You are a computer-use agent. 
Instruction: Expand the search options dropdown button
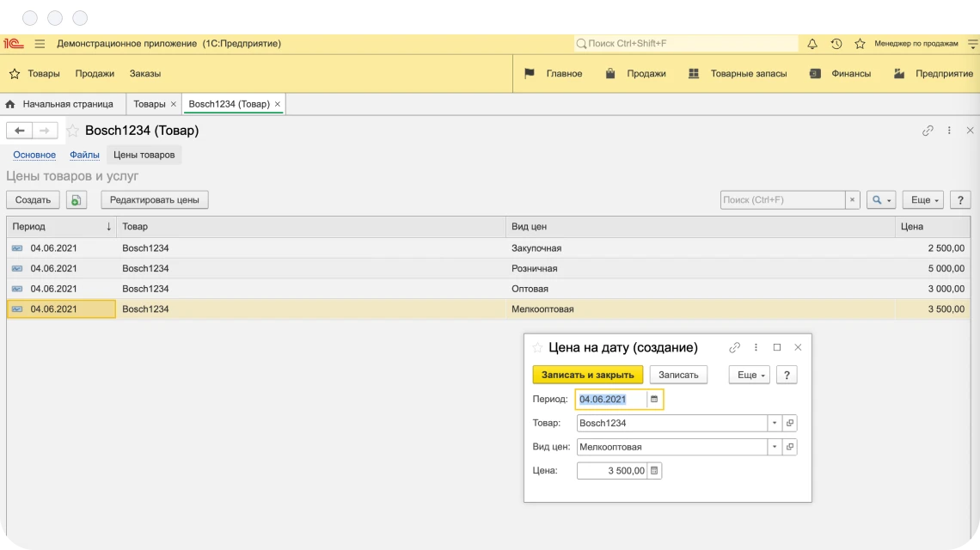pos(881,200)
